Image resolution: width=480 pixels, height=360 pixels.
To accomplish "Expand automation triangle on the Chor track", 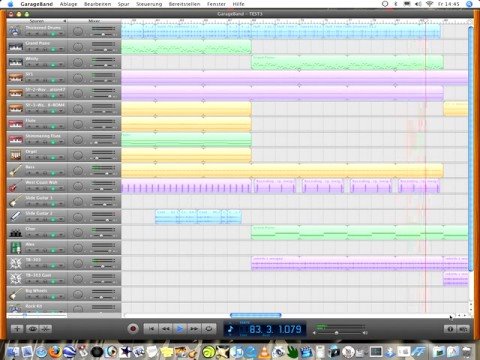I will click(61, 235).
